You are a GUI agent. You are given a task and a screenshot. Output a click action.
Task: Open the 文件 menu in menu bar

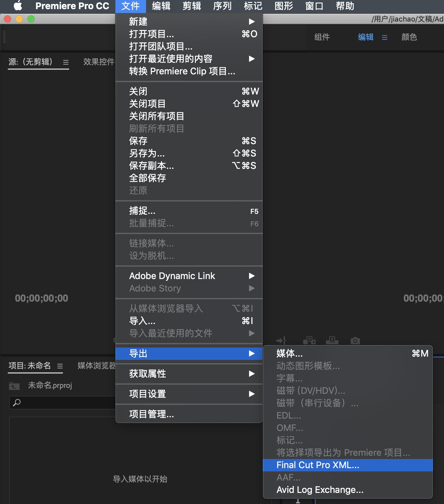(x=130, y=6)
